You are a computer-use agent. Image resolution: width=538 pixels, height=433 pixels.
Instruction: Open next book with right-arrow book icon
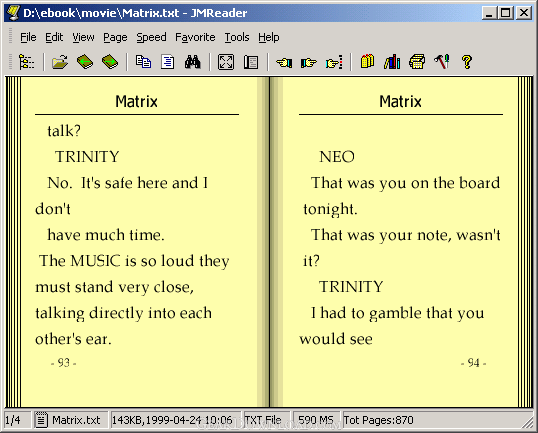pyautogui.click(x=110, y=62)
